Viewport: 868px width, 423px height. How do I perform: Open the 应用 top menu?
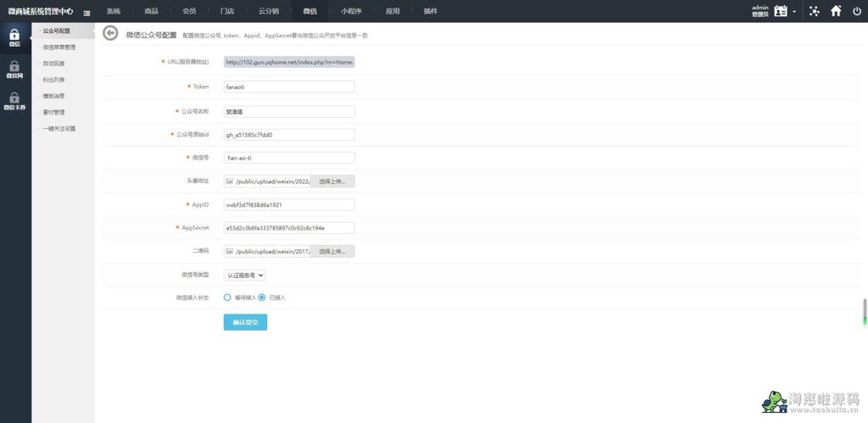[392, 12]
